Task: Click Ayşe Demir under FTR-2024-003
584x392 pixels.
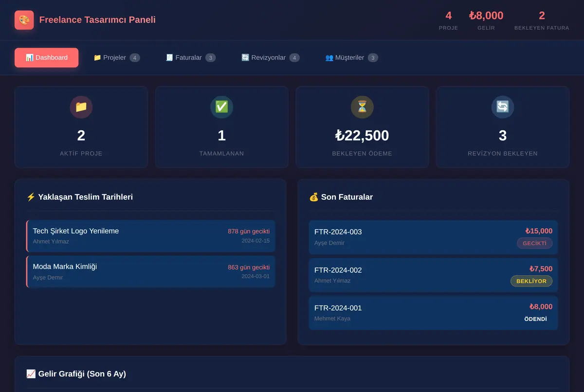Action: click(329, 243)
